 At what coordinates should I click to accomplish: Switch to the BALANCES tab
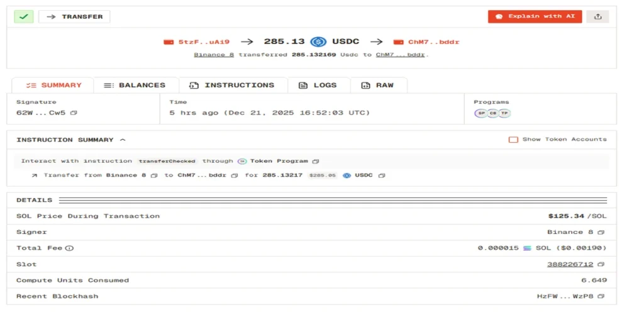pos(136,86)
